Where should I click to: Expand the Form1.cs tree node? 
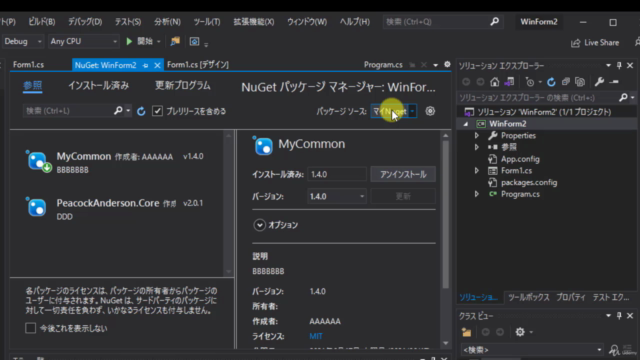(476, 171)
